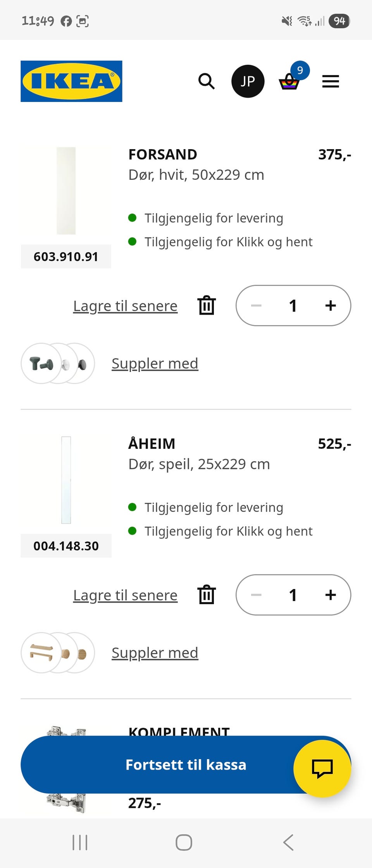The width and height of the screenshot is (372, 868).
Task: Open the JP profile avatar
Action: pos(248,81)
